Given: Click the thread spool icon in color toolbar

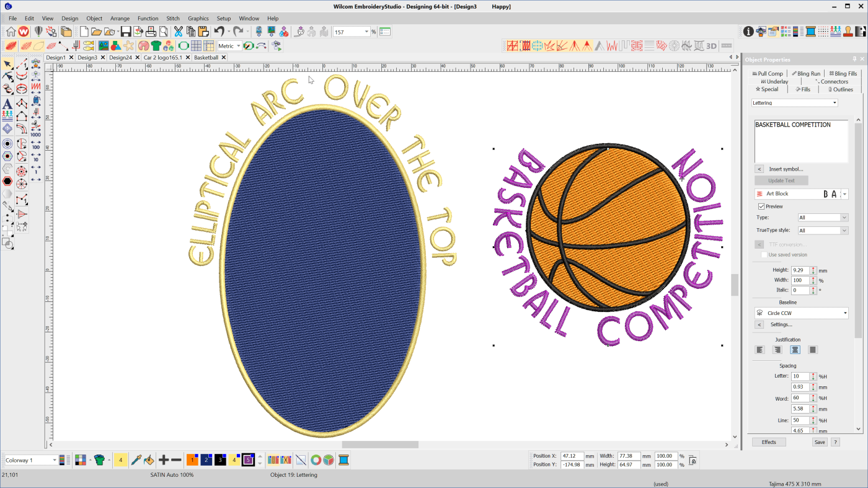Looking at the screenshot, I should pyautogui.click(x=343, y=460).
